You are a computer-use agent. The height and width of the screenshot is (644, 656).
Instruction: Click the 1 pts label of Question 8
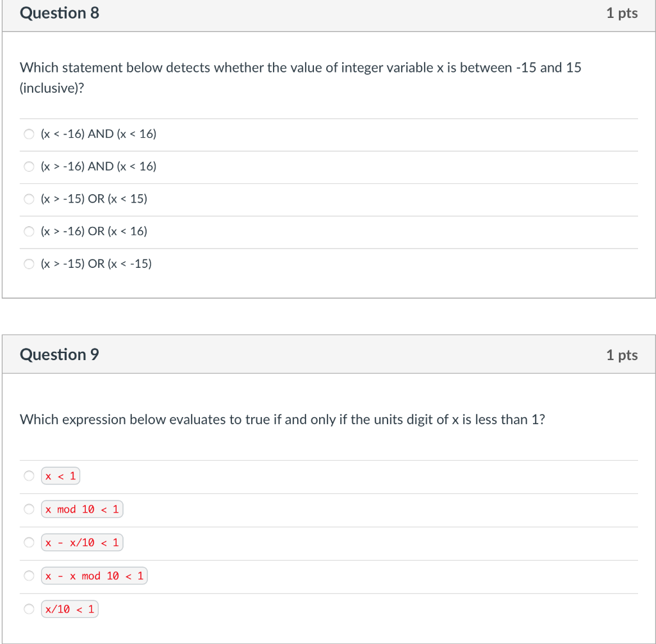(x=622, y=13)
